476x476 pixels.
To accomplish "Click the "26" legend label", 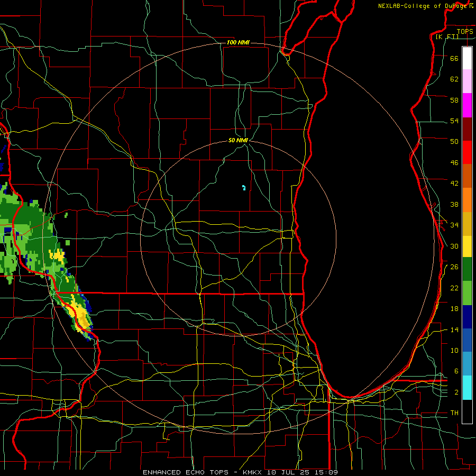I will 454,267.
